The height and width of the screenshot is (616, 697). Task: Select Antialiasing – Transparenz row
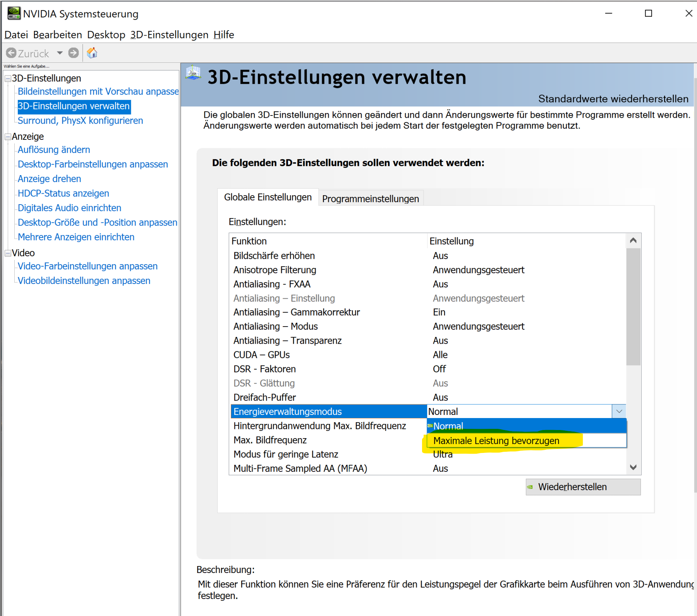[428, 341]
